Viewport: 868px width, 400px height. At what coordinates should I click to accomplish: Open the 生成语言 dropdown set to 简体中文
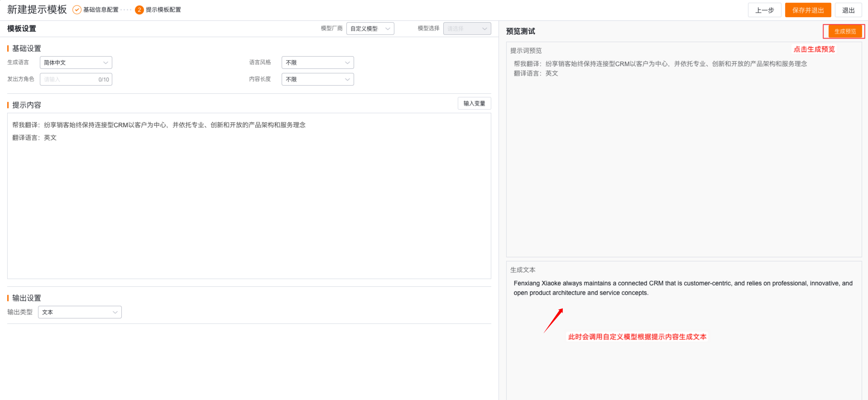[x=76, y=63]
